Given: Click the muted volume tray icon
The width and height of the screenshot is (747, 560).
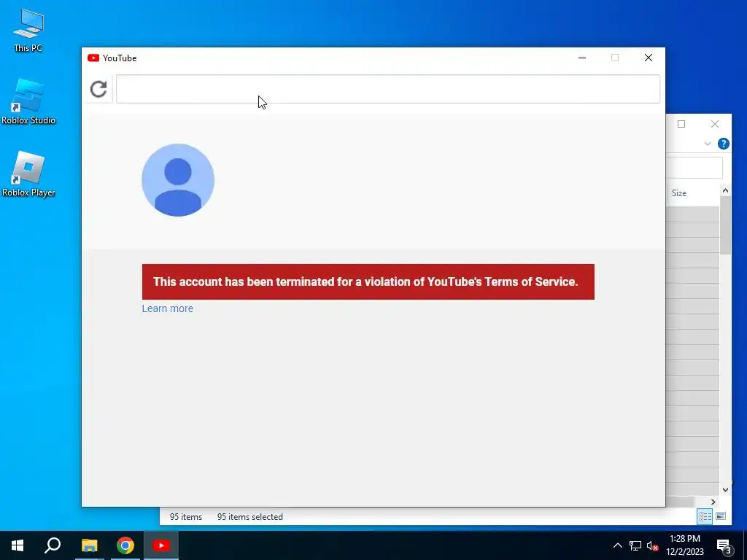Looking at the screenshot, I should tap(652, 545).
